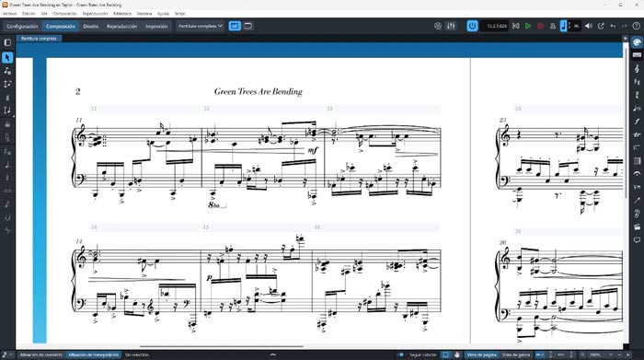Screen dimensions: 644x360
Task: Click the speaker audio icon in toolbar
Action: tap(588, 26)
